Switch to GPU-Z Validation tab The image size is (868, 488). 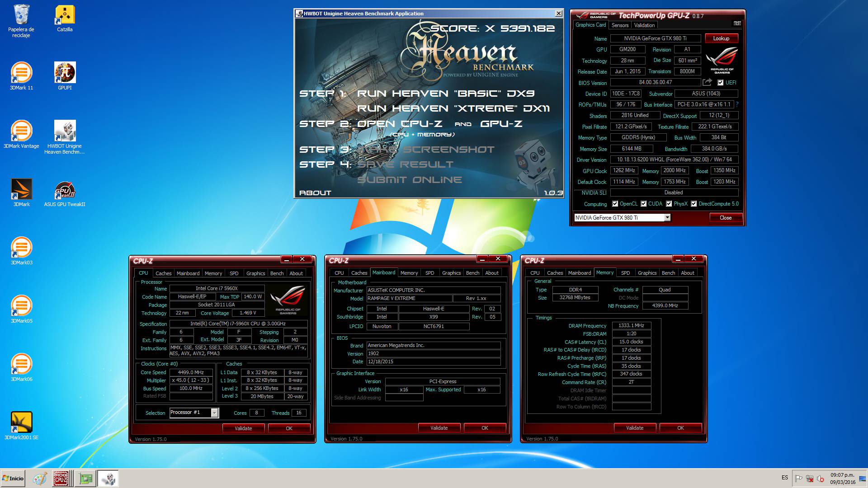coord(644,25)
